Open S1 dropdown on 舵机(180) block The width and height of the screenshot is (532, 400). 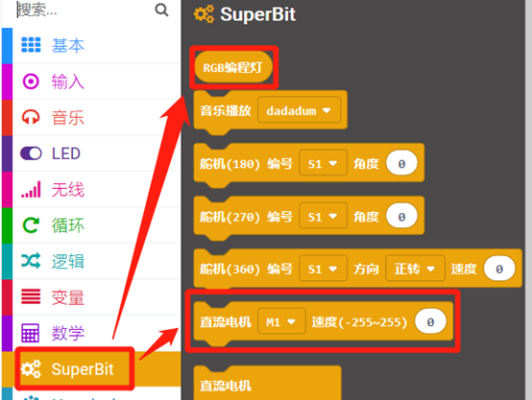[x=323, y=163]
